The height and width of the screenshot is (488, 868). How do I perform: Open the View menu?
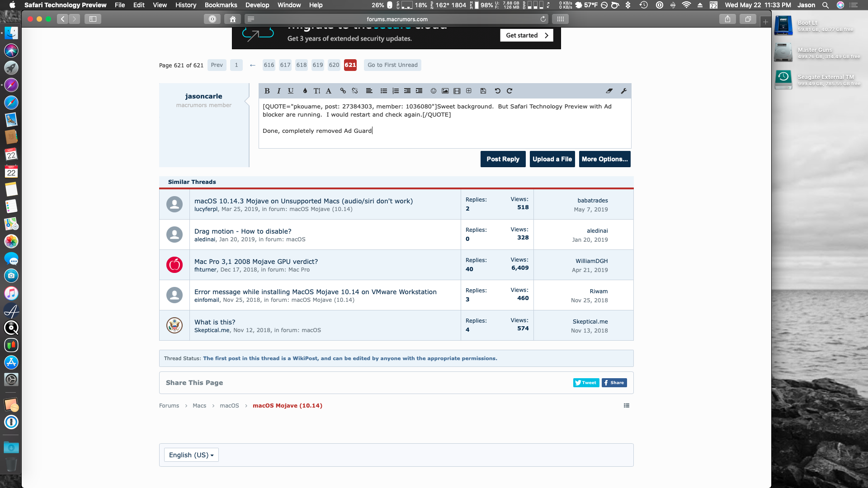tap(160, 5)
